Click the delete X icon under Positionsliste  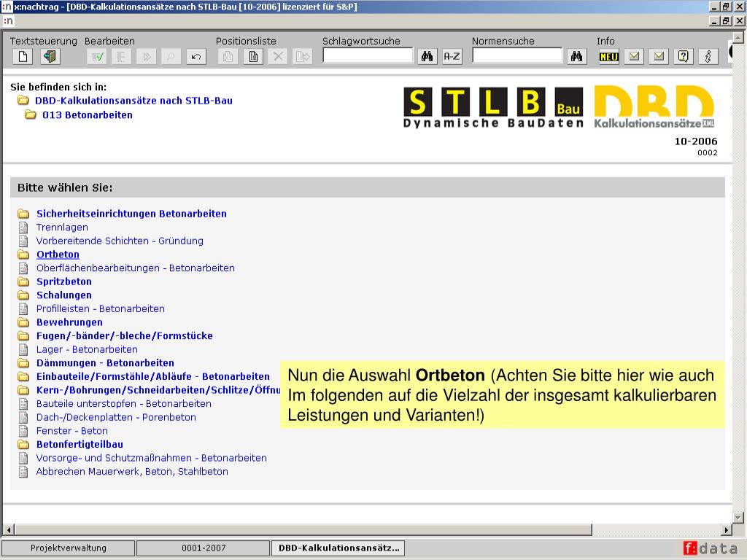click(278, 57)
